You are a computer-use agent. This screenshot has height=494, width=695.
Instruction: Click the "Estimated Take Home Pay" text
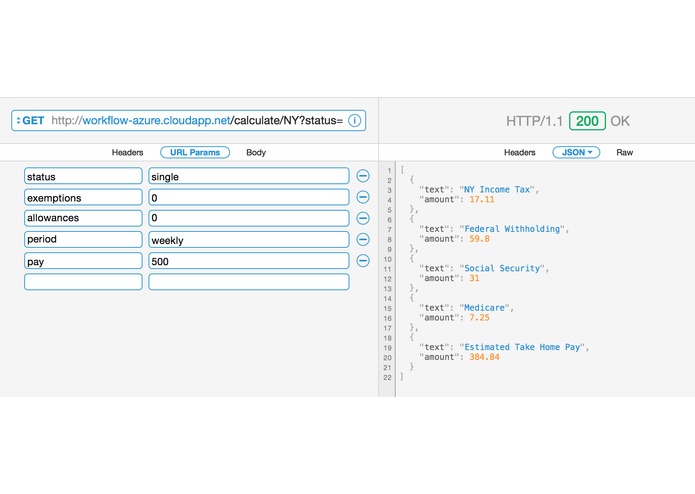(x=522, y=347)
